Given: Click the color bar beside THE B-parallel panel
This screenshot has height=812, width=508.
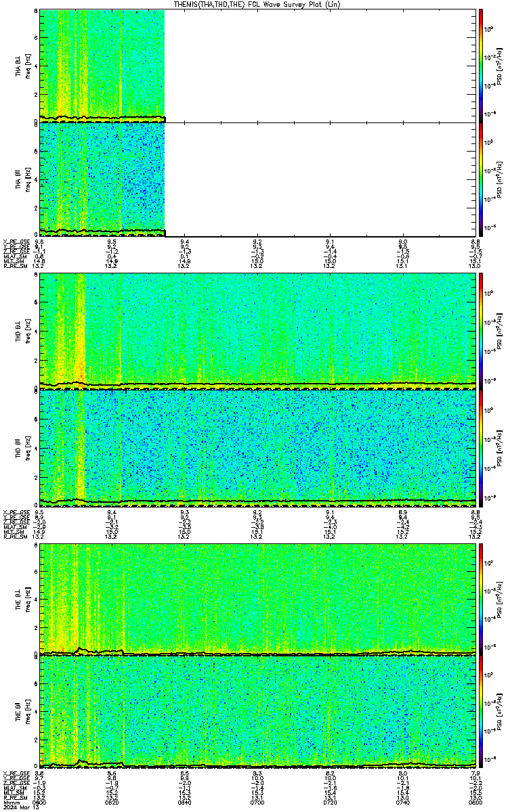Looking at the screenshot, I should tap(481, 711).
